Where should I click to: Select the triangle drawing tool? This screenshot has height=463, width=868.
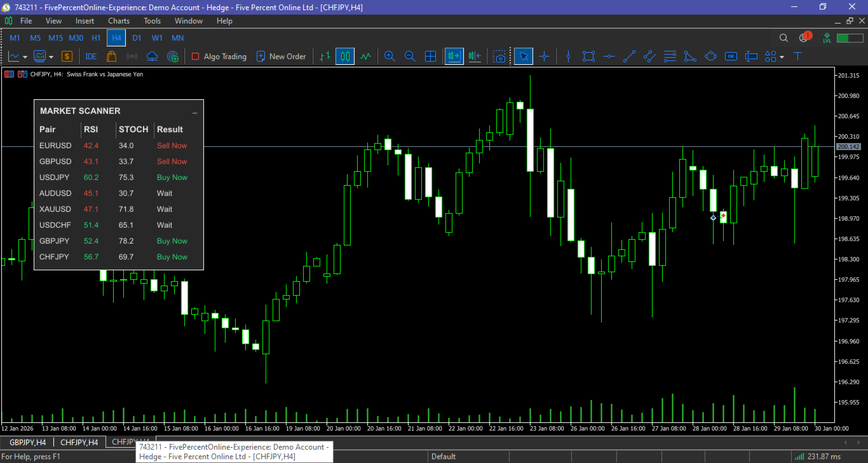click(690, 57)
